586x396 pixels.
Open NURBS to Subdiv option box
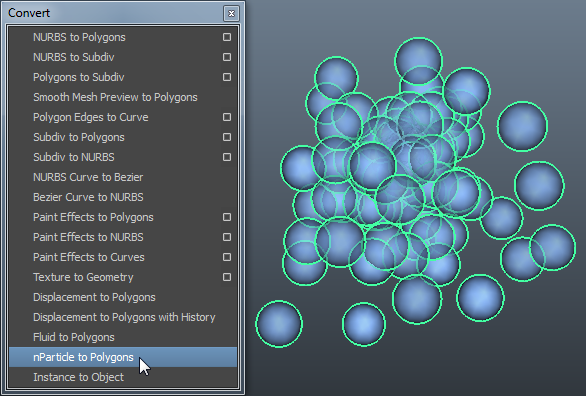click(x=226, y=57)
